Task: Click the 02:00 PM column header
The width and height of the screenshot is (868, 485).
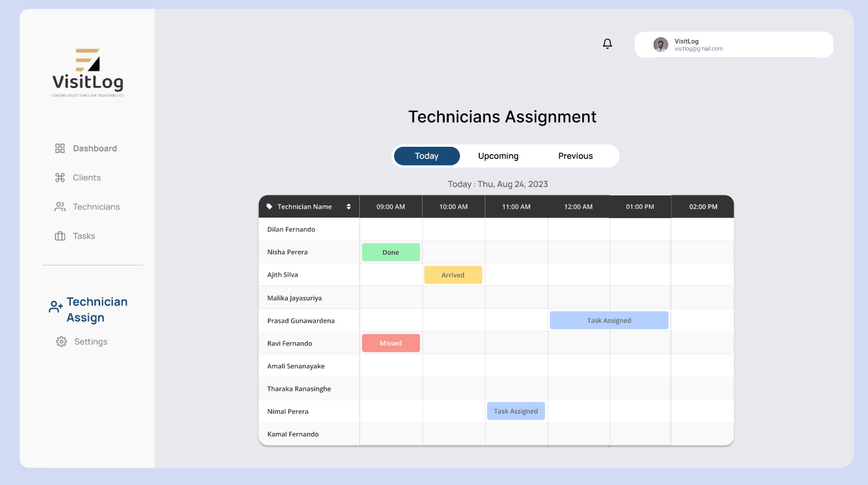Action: (x=703, y=207)
